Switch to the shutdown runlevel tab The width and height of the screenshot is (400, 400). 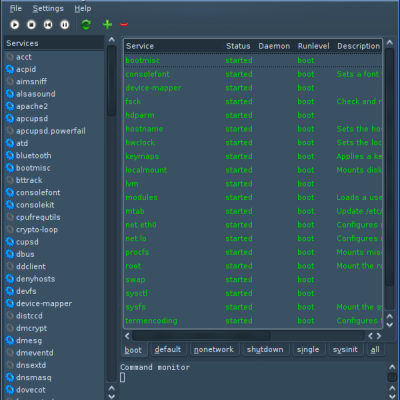click(x=265, y=350)
